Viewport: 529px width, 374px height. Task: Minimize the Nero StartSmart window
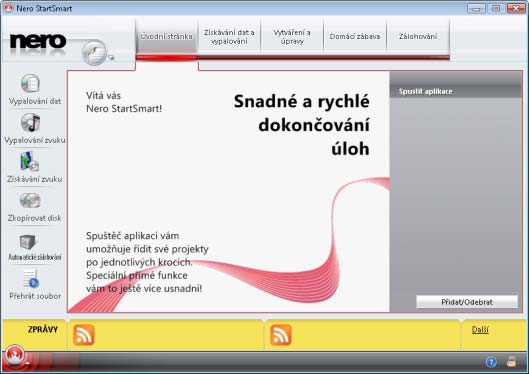tap(476, 8)
